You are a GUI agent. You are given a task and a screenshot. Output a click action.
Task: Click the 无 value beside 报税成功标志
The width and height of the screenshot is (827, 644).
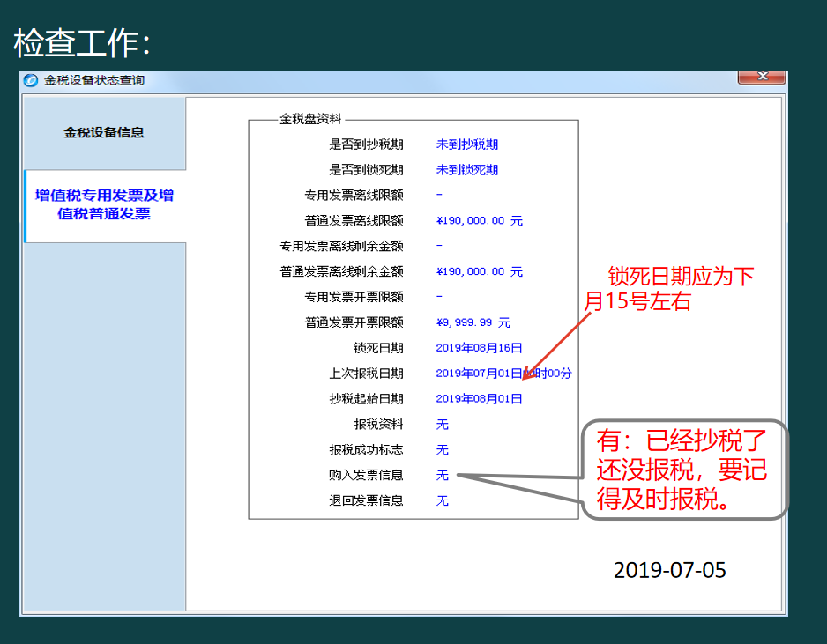[442, 449]
